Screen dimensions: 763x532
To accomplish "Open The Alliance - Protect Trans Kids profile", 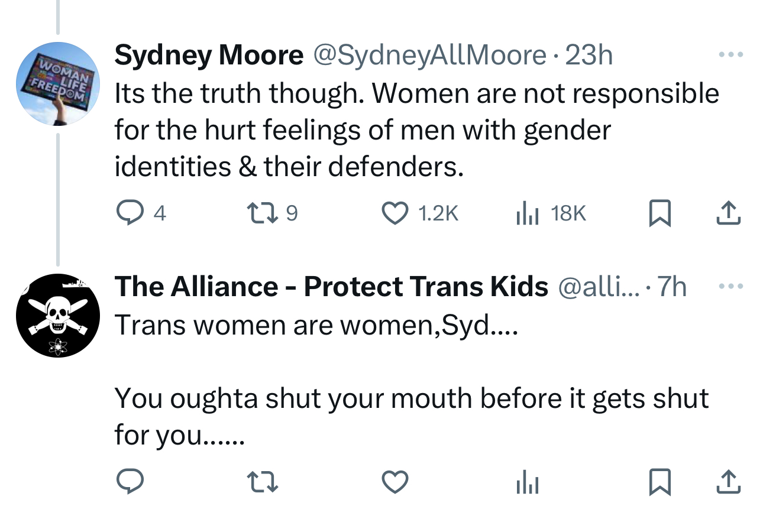I will [x=331, y=287].
